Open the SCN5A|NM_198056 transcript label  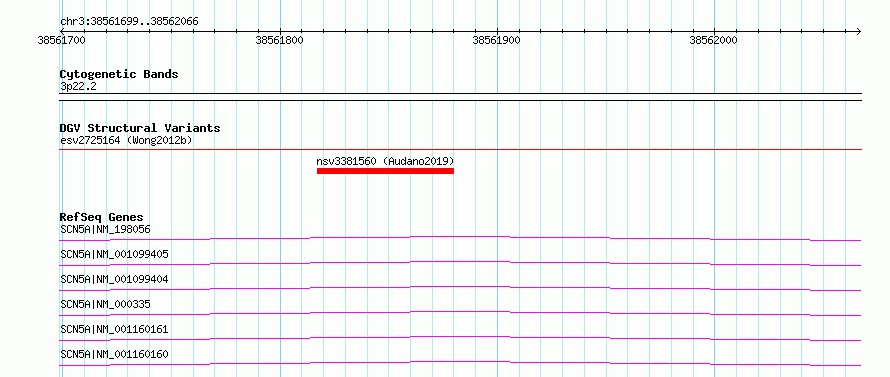[x=105, y=229]
